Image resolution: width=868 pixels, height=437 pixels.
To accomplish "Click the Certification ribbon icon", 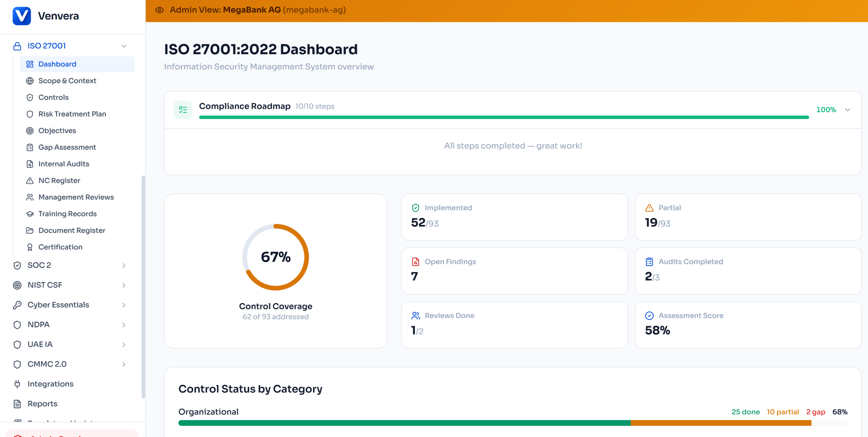I will [x=30, y=247].
